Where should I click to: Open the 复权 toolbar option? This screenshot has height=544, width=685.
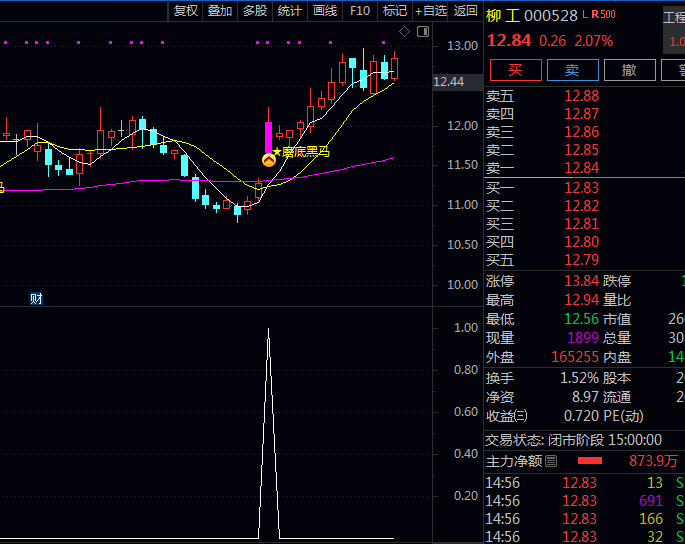pos(186,10)
